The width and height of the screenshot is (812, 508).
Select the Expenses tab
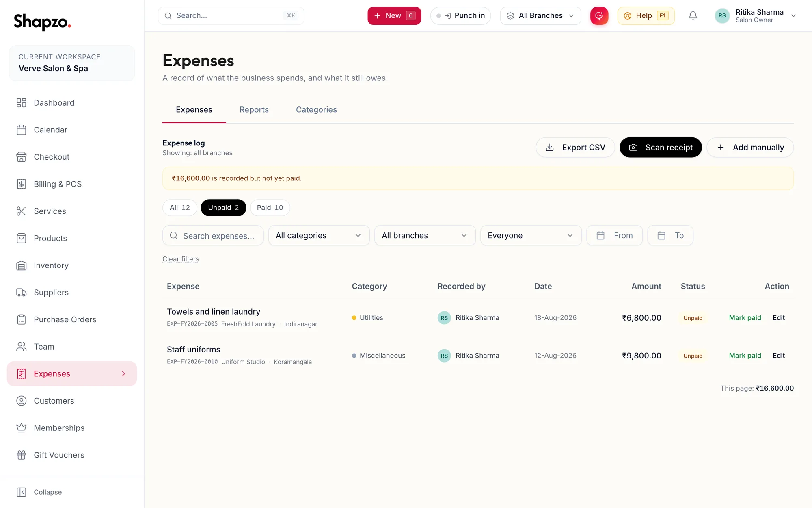(x=194, y=110)
